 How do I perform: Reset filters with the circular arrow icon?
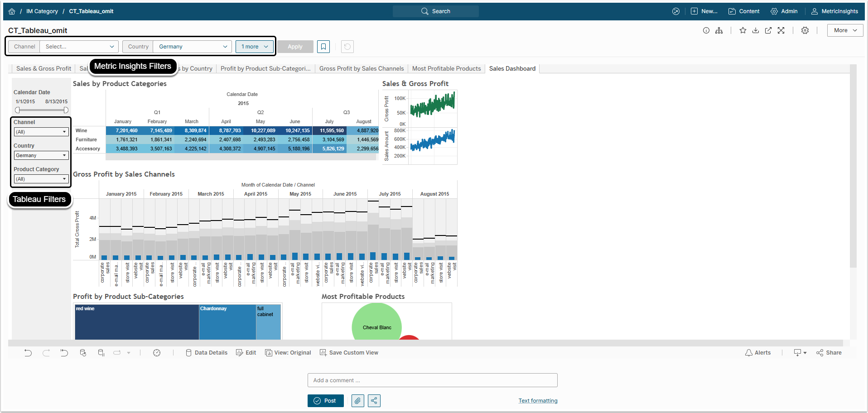pyautogui.click(x=347, y=47)
